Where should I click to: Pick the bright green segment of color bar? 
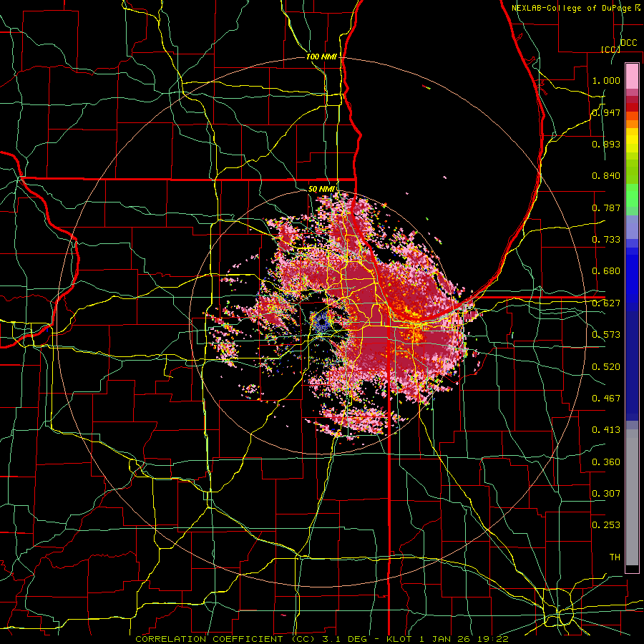click(x=632, y=195)
